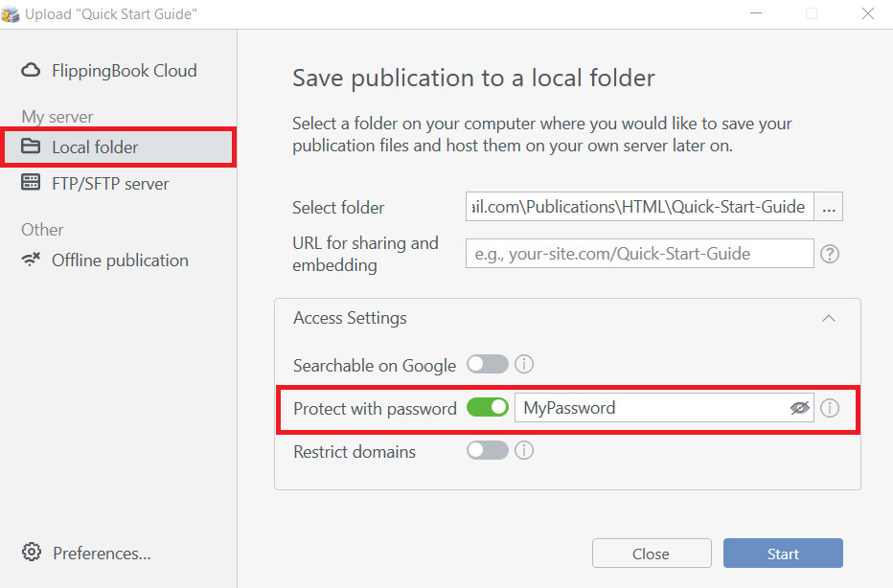The image size is (893, 588).
Task: Browse for folder with ellipsis button
Action: click(829, 207)
